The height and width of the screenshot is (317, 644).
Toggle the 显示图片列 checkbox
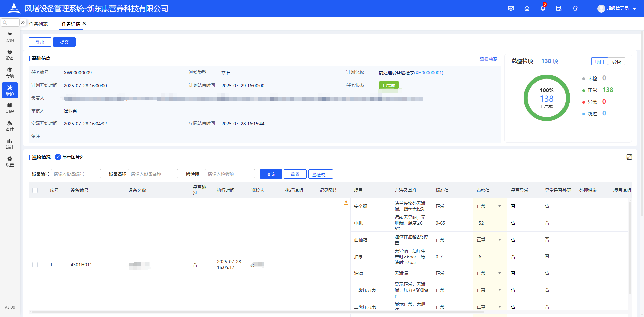click(58, 157)
